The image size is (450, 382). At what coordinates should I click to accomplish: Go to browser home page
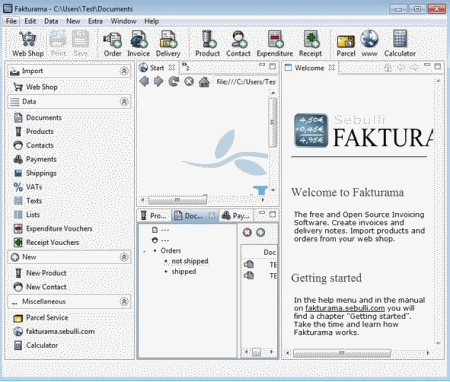pyautogui.click(x=204, y=81)
